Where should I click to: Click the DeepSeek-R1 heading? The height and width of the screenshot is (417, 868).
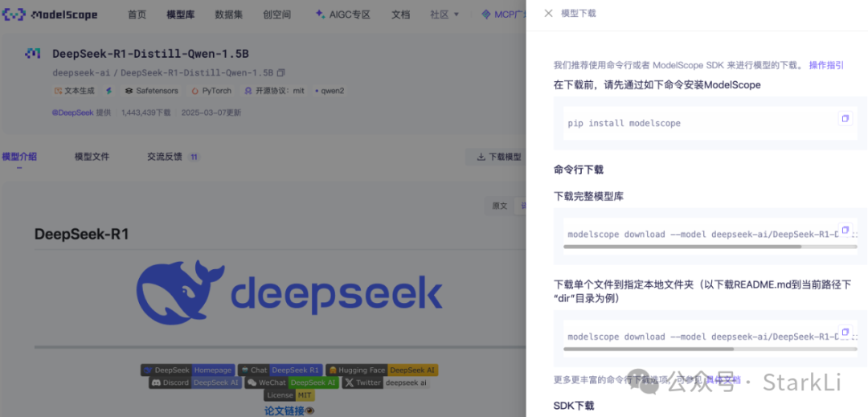[x=81, y=235]
